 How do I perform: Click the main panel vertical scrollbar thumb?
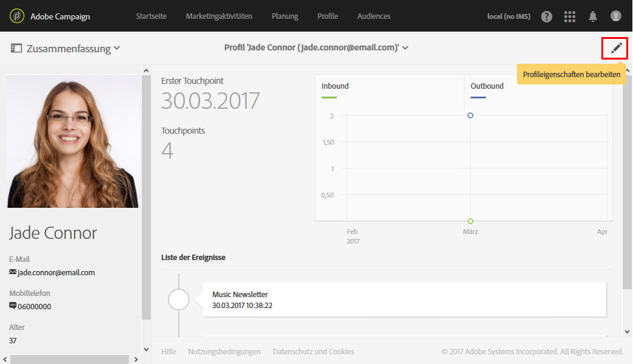627,182
